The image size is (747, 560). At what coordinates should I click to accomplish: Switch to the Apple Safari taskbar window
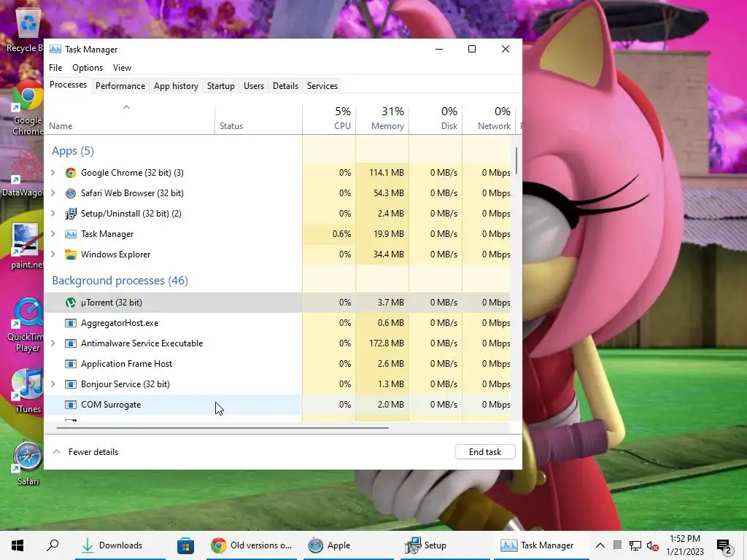349,545
